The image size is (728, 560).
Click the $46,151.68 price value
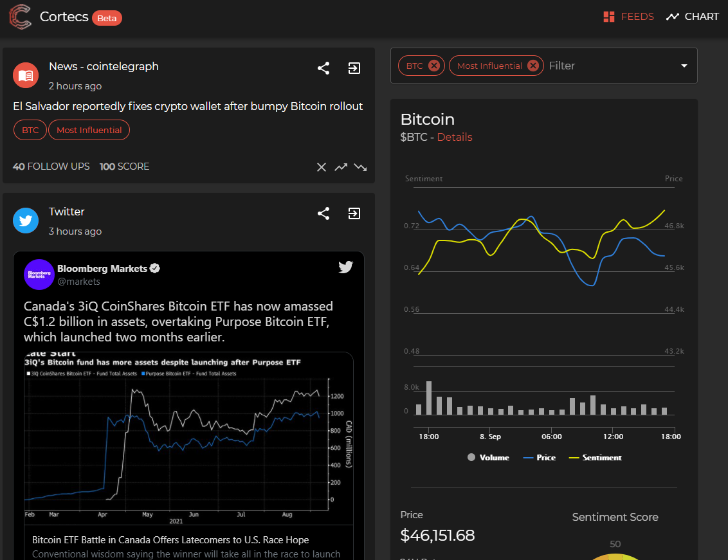437,536
